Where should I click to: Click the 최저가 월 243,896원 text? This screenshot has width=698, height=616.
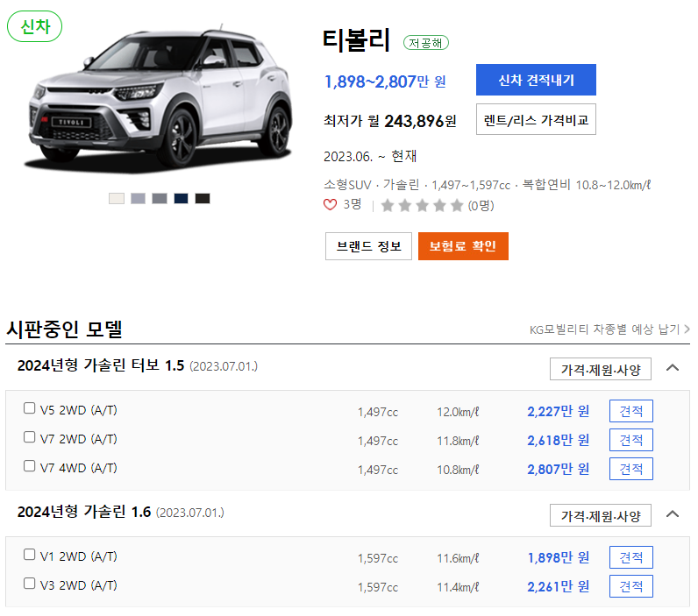[390, 121]
